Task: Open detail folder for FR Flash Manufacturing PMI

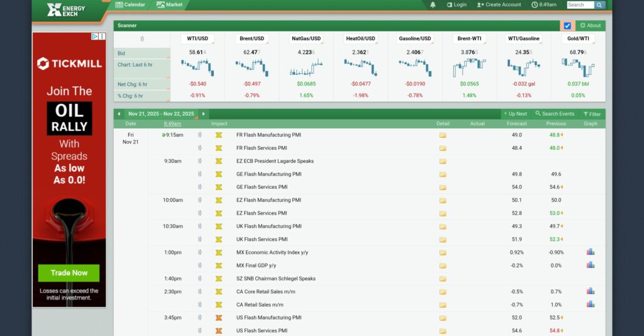Action: (x=443, y=135)
